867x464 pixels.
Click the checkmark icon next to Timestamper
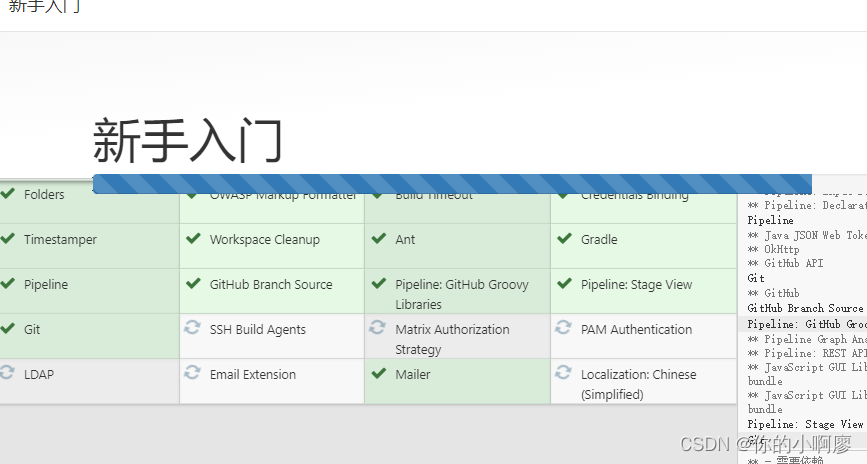[x=7, y=239]
